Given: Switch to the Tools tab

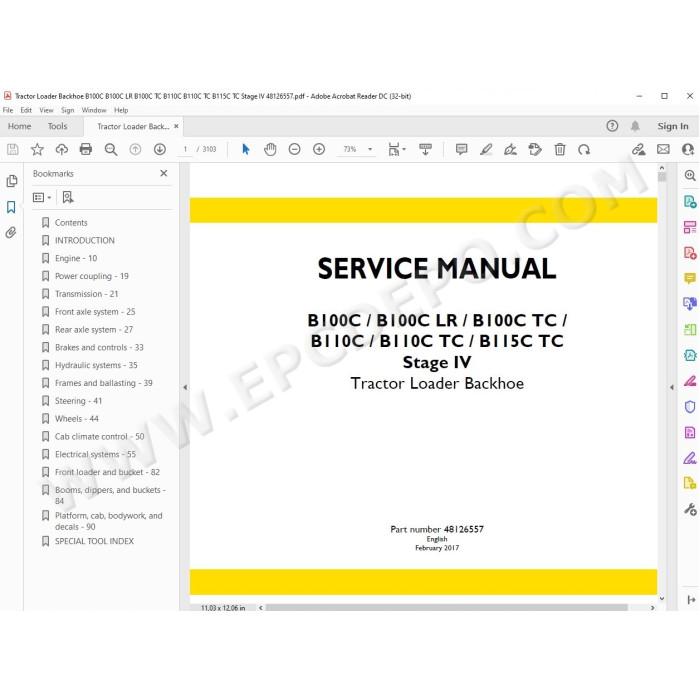Looking at the screenshot, I should [58, 126].
